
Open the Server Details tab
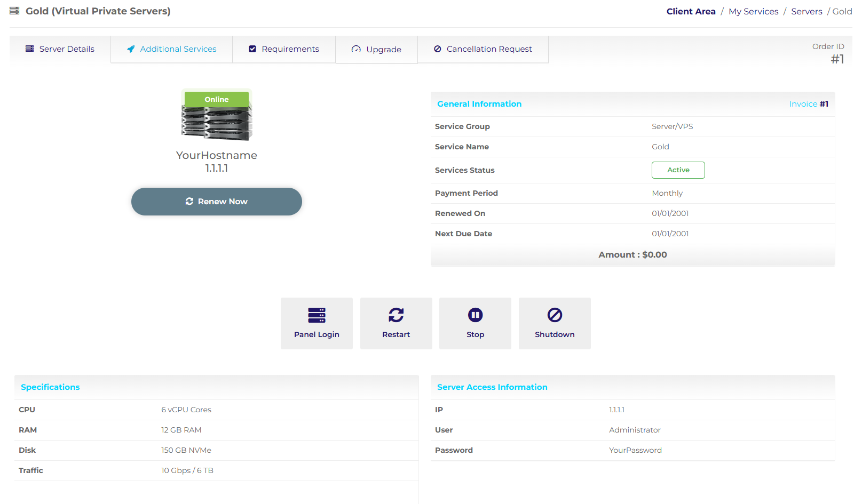(60, 49)
